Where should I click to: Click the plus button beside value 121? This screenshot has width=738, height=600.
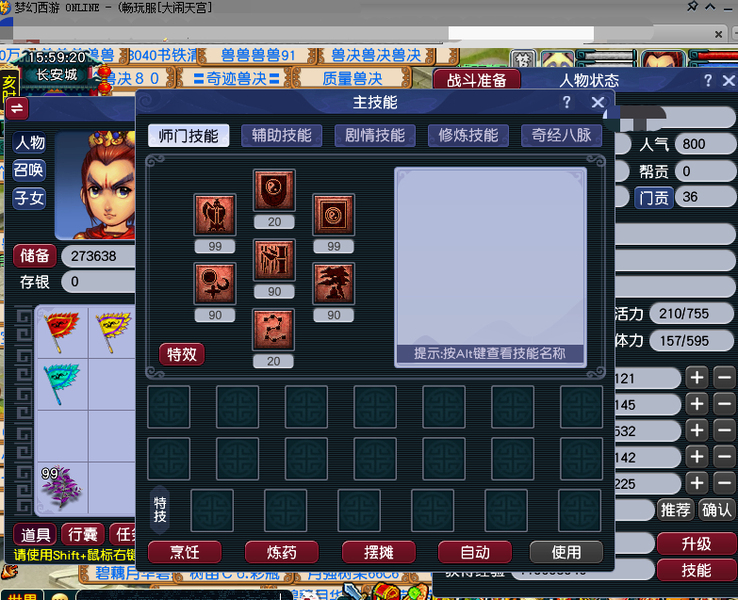697,377
